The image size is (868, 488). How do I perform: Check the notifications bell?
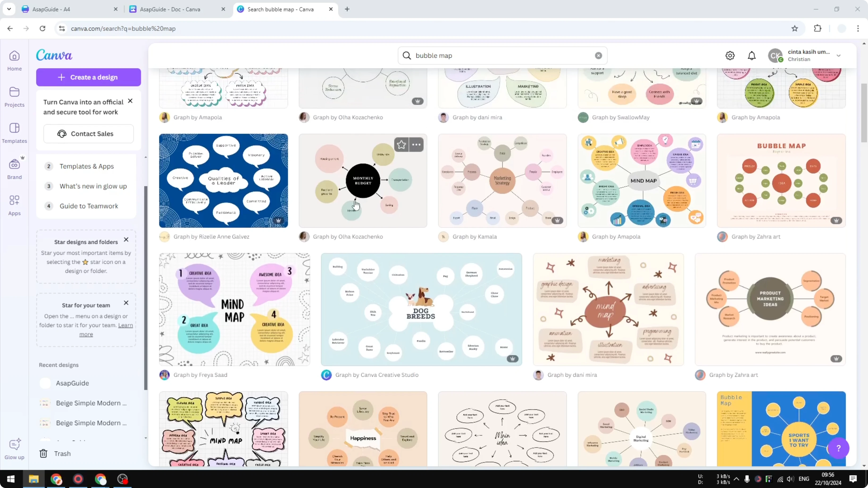(752, 55)
